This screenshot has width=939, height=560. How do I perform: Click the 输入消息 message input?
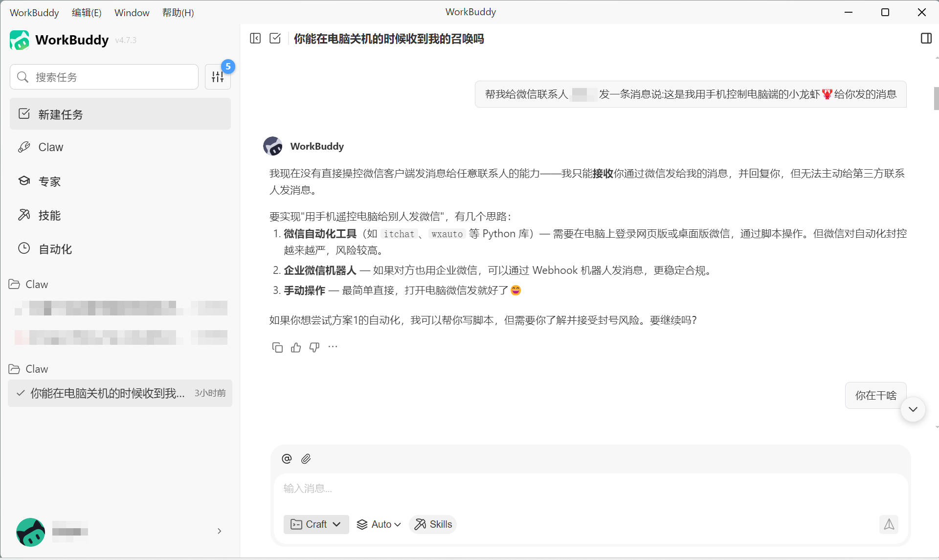tap(591, 489)
